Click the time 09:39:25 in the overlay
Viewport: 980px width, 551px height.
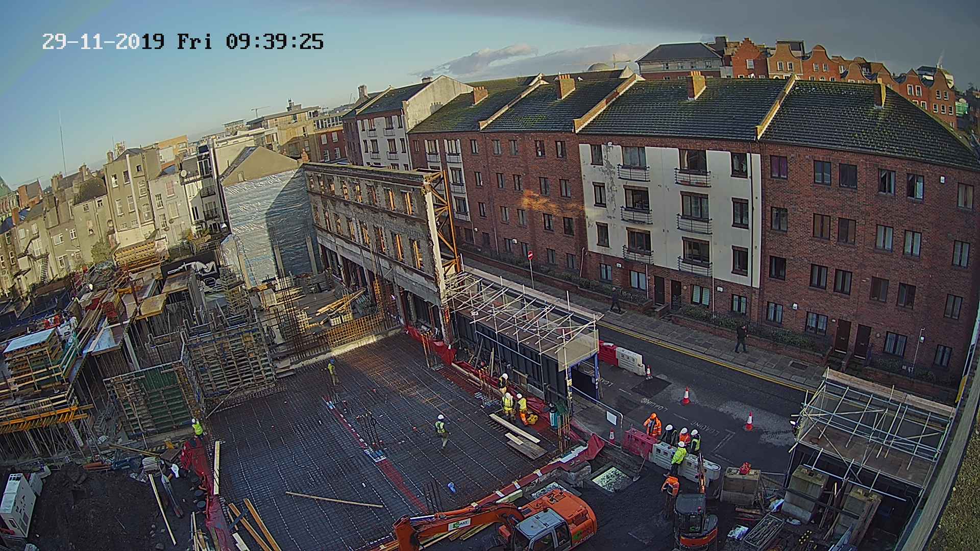click(x=275, y=41)
